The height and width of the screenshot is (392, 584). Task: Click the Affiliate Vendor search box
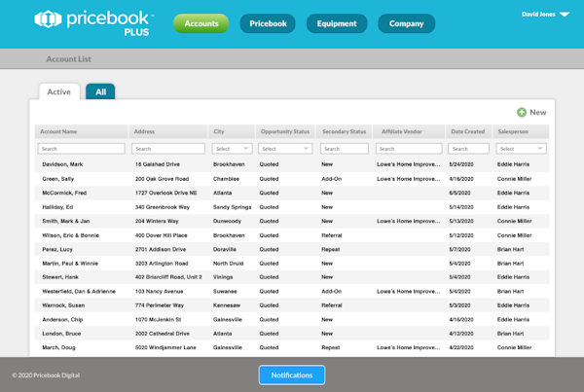[x=409, y=149]
